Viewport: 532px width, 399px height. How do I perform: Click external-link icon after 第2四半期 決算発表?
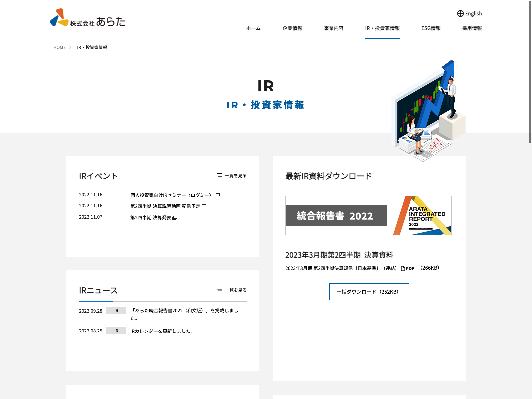click(175, 218)
